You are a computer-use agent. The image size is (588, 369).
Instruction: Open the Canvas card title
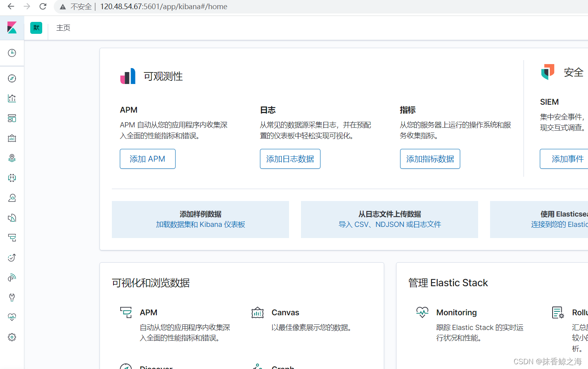pos(285,312)
